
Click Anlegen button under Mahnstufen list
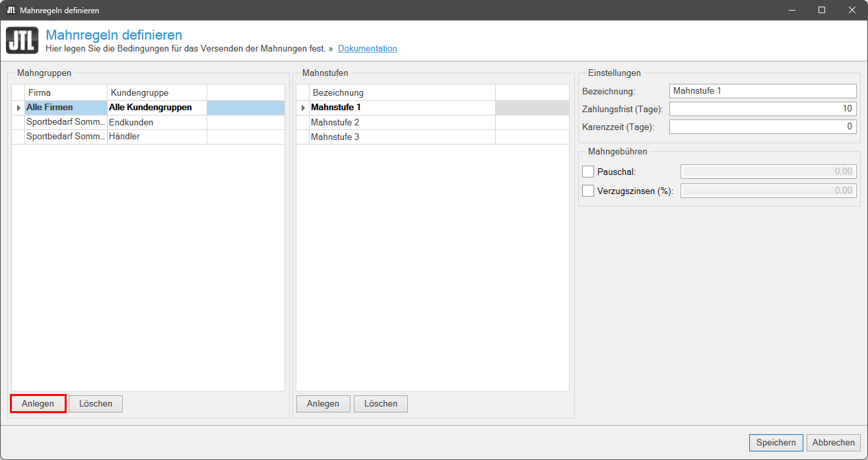[x=323, y=404]
